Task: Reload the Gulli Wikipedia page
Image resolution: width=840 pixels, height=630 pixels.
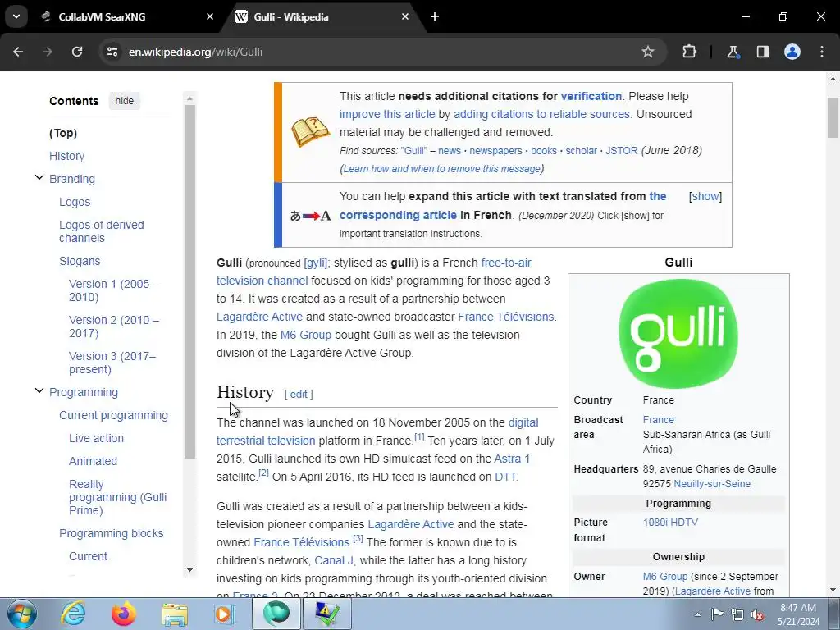Action: pyautogui.click(x=77, y=52)
